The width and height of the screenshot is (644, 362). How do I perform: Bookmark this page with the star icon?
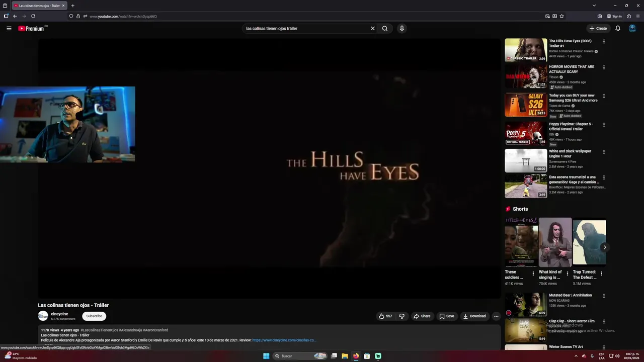561,16
